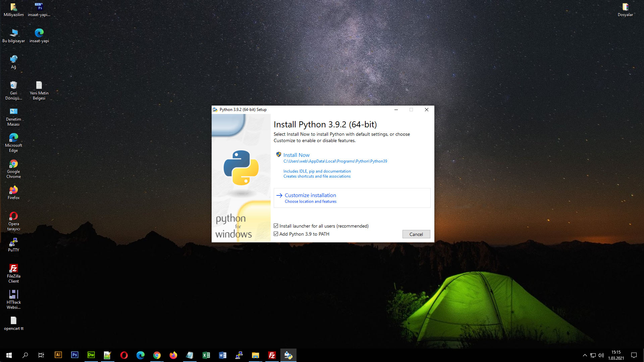Open Adobe Illustrator from the taskbar
This screenshot has width=644, height=362.
coord(58,355)
